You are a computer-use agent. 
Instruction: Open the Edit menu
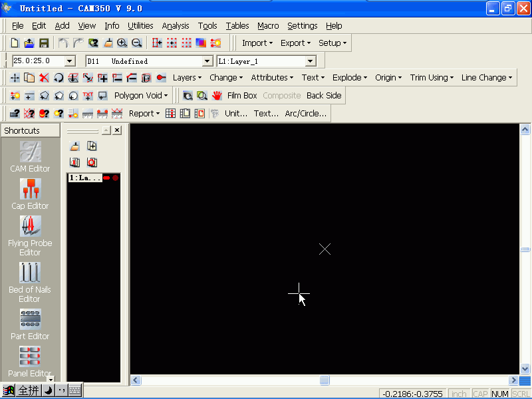(x=39, y=26)
